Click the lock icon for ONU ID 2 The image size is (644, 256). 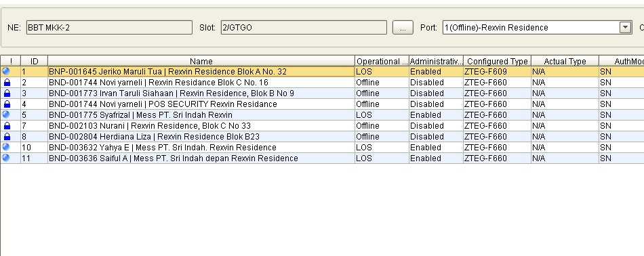pos(7,83)
